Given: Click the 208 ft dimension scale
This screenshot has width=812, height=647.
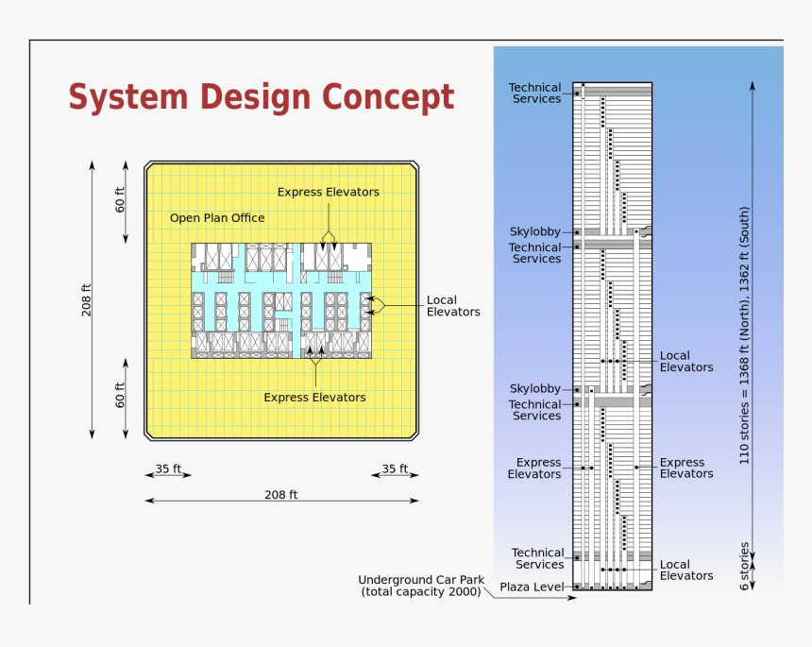Looking at the screenshot, I should [x=282, y=492].
